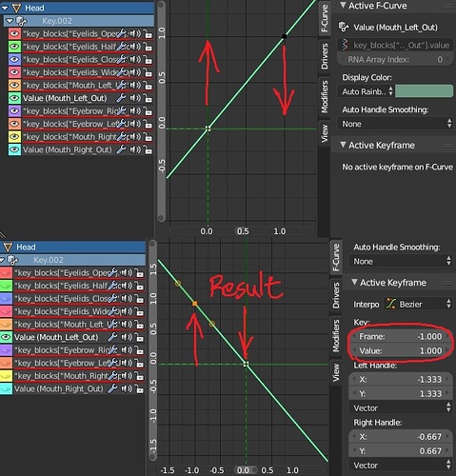Click the Key Frame field showing -1.000

click(x=401, y=336)
